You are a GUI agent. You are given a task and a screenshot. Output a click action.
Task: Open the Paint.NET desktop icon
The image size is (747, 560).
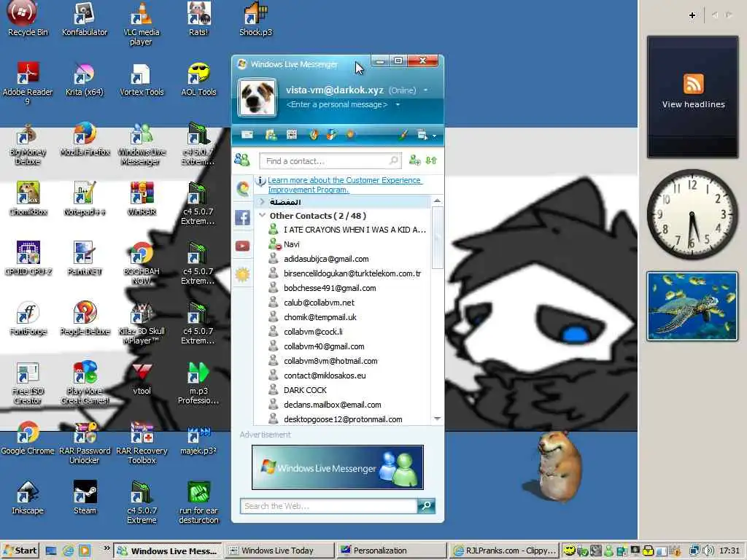click(85, 259)
